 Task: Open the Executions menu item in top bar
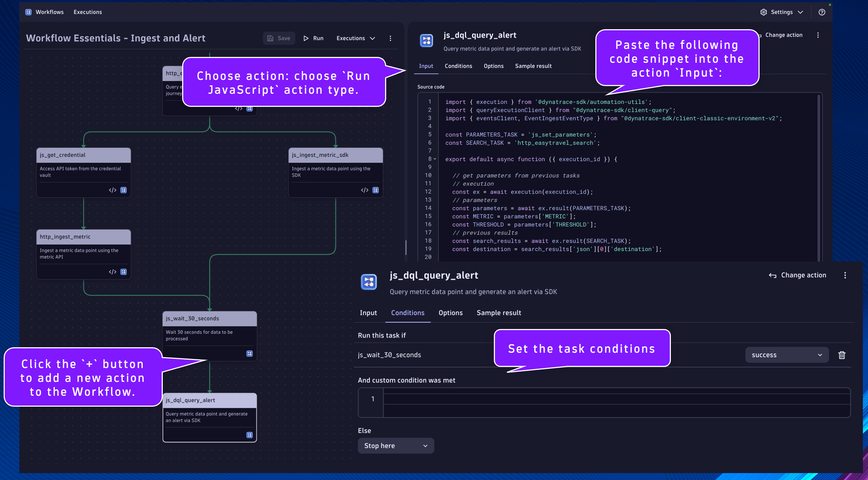coord(88,12)
